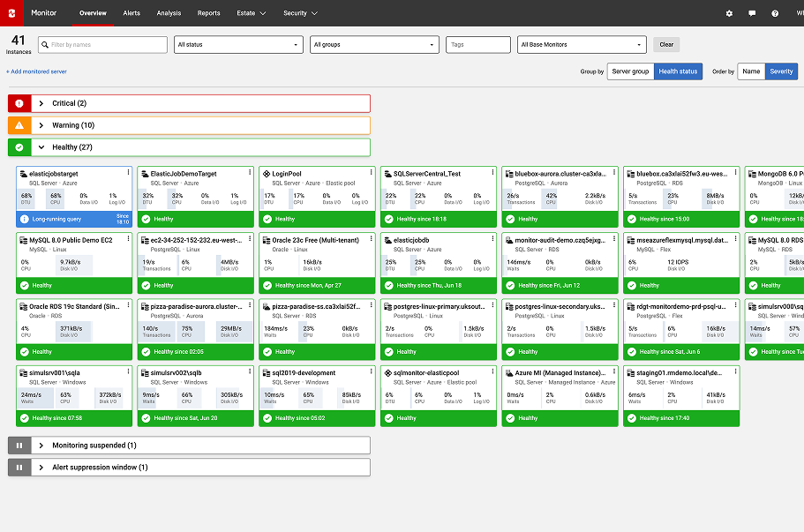The height and width of the screenshot is (532, 804).
Task: Switch to the Alerts tab
Action: pos(131,13)
